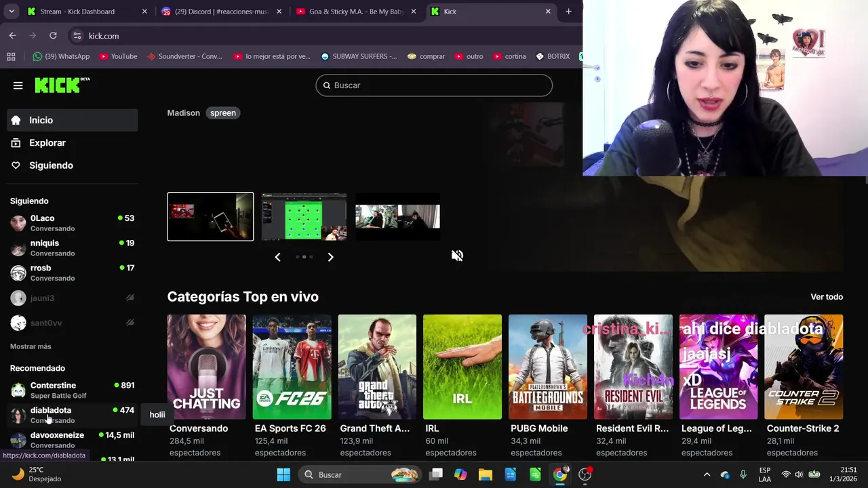Open outro bookmark

[x=469, y=56]
